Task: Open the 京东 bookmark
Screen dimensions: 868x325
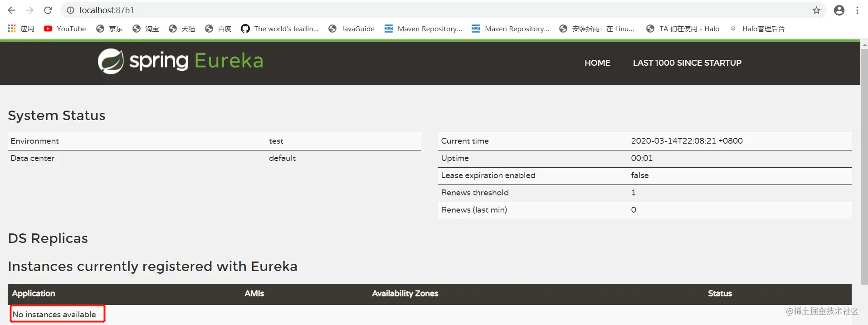Action: pyautogui.click(x=109, y=29)
